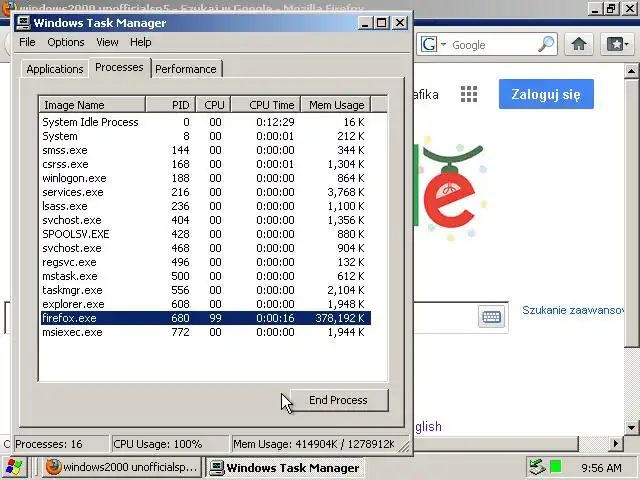
Task: Open the search engine dropdown arrow in Firefox
Action: click(443, 44)
